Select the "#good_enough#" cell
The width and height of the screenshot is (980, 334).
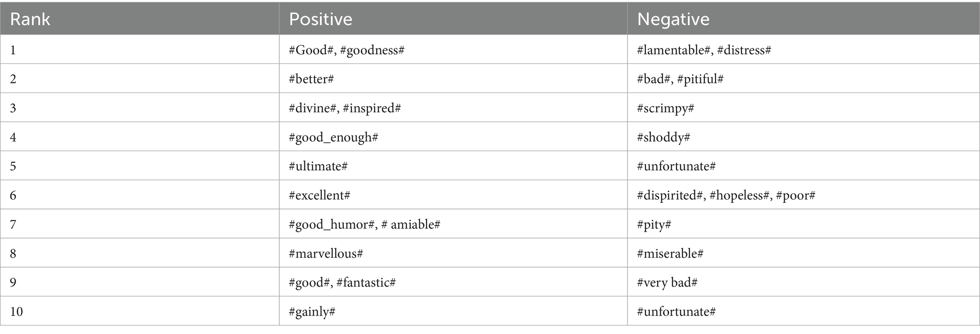[x=333, y=137]
